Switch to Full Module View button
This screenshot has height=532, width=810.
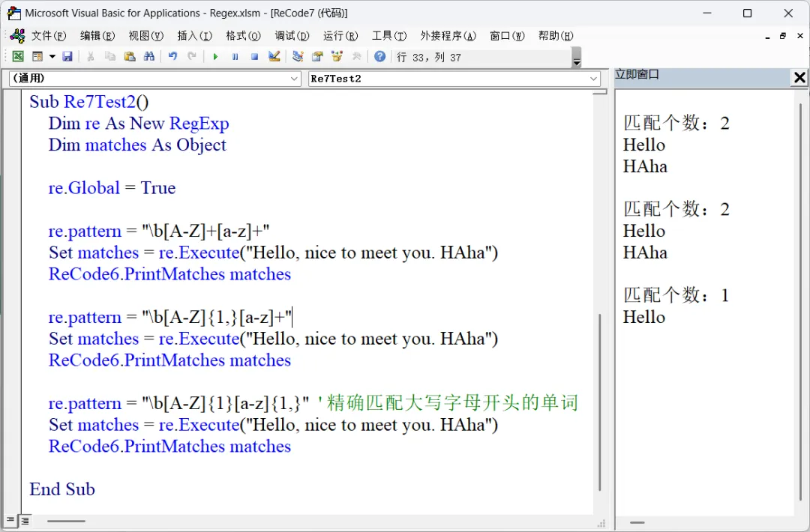24,521
